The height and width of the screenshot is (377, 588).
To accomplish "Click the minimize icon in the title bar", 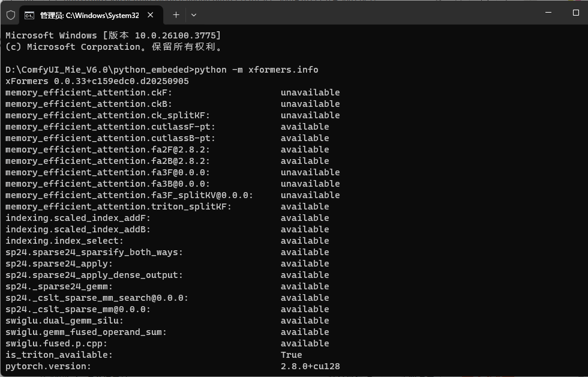I will (x=548, y=13).
